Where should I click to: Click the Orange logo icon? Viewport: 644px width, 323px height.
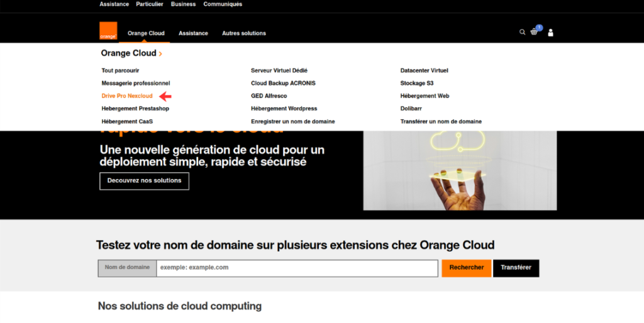coord(108,31)
